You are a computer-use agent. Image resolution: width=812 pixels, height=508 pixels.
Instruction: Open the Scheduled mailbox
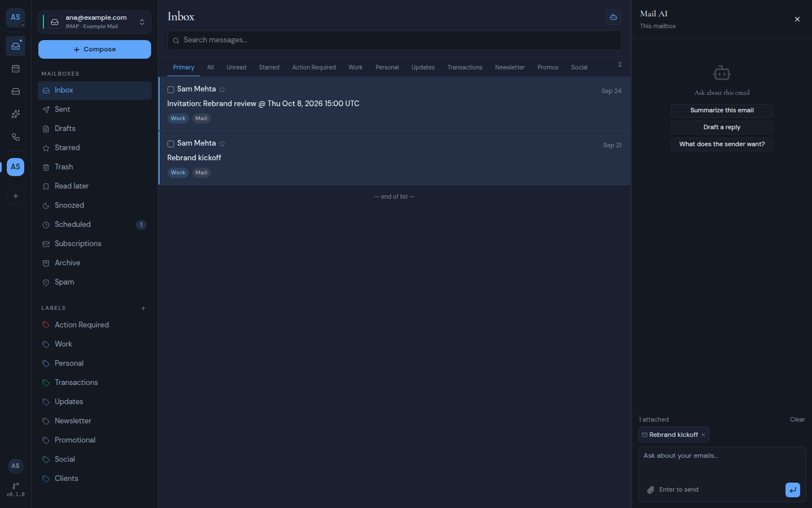coord(95,225)
